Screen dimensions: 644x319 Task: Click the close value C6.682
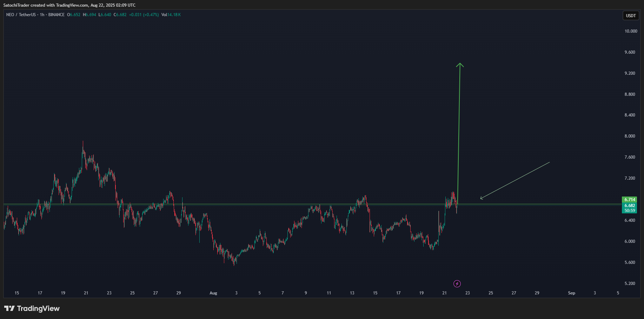tap(120, 15)
